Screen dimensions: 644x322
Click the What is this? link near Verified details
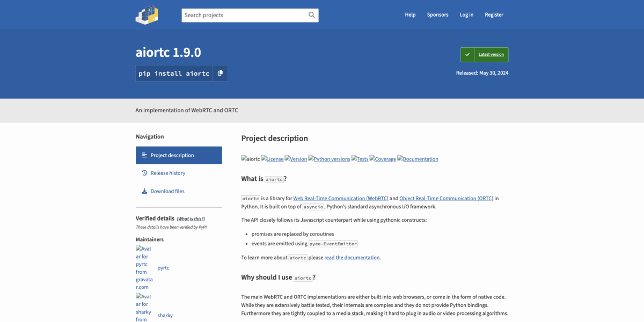[x=192, y=218]
